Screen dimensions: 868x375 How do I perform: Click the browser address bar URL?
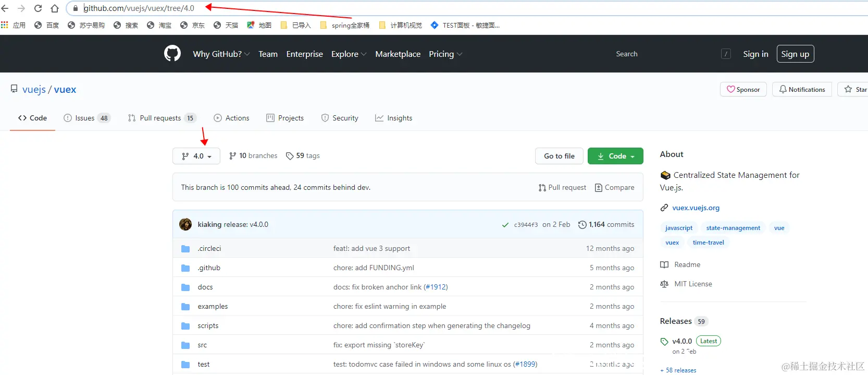(x=139, y=8)
